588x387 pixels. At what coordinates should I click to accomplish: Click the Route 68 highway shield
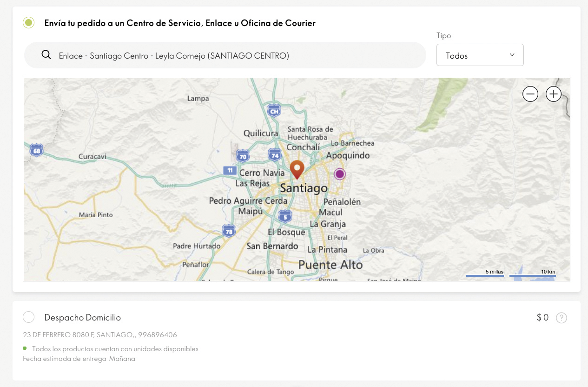point(36,150)
